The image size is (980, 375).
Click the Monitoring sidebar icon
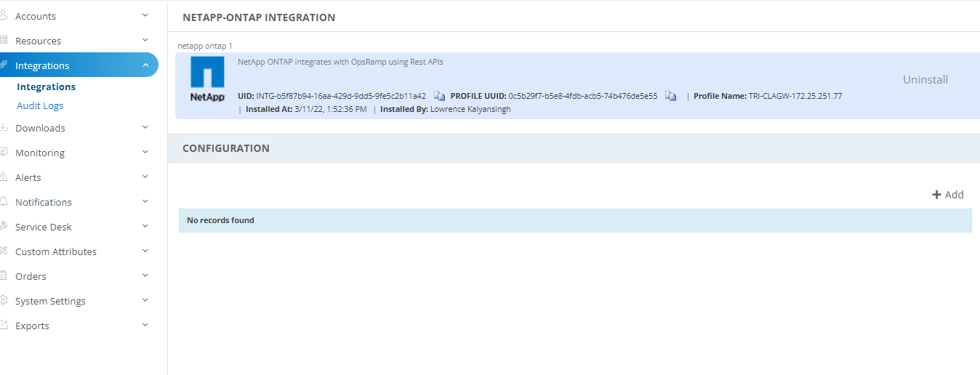(x=4, y=153)
